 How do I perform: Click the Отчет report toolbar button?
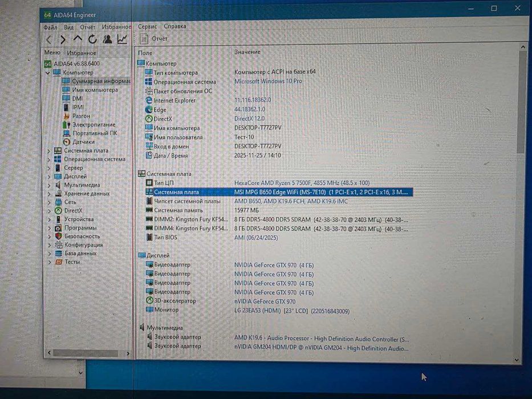click(154, 39)
